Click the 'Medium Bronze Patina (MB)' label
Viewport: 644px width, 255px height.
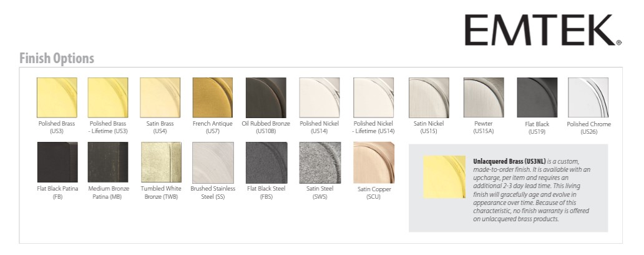[x=109, y=192]
